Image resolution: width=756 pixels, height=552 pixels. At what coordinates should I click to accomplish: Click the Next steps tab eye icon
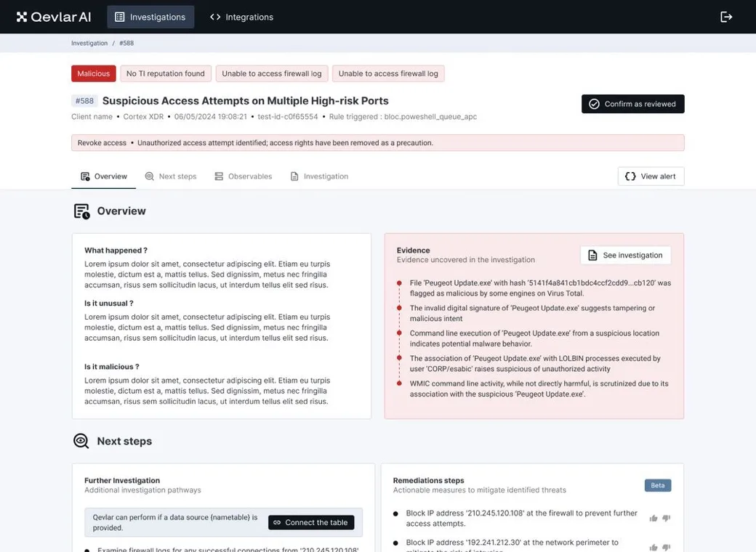150,176
